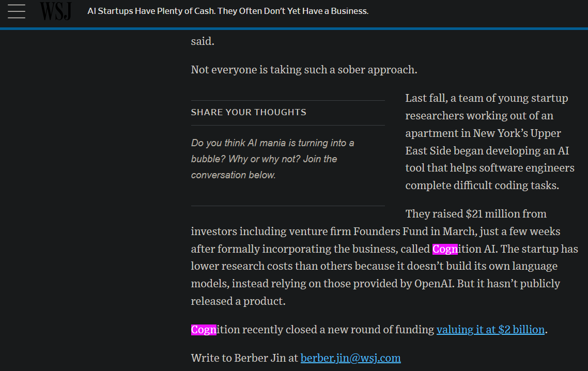
Task: Click the "They raised $21 million from" text
Action: click(475, 214)
